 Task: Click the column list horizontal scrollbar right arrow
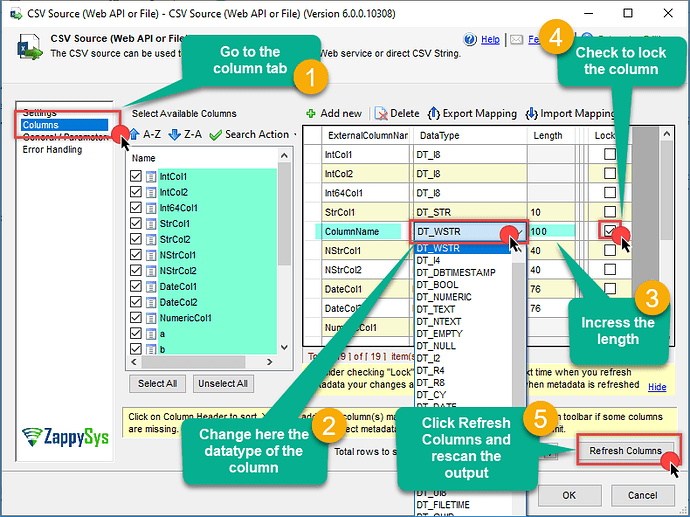[x=270, y=362]
